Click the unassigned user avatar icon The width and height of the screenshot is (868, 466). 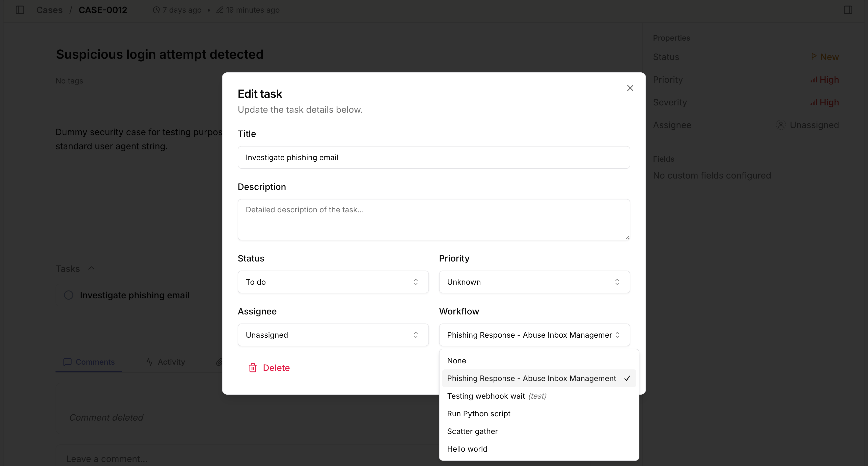point(780,125)
